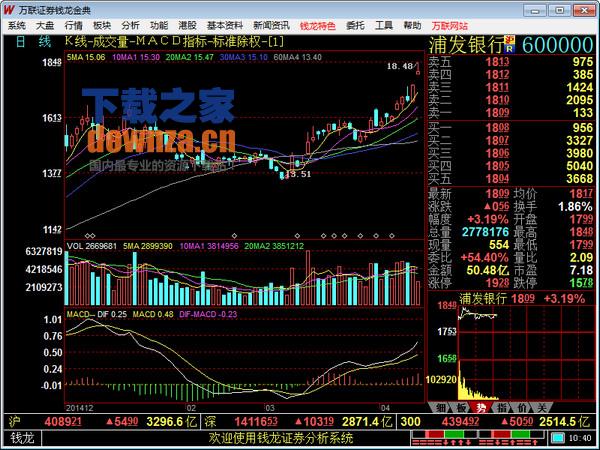Click the 沪 index value 408921
Screen dimensions: 600x450
pos(63,422)
